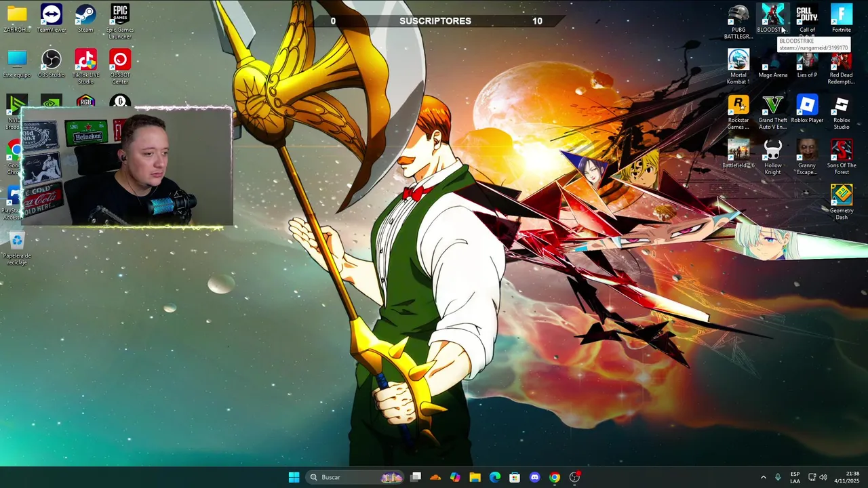Image resolution: width=868 pixels, height=488 pixels.
Task: Click the Buscar taskbar search box
Action: (x=355, y=477)
